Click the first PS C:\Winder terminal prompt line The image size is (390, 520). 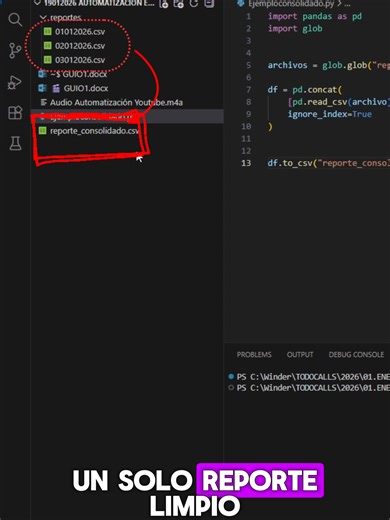pyautogui.click(x=313, y=377)
